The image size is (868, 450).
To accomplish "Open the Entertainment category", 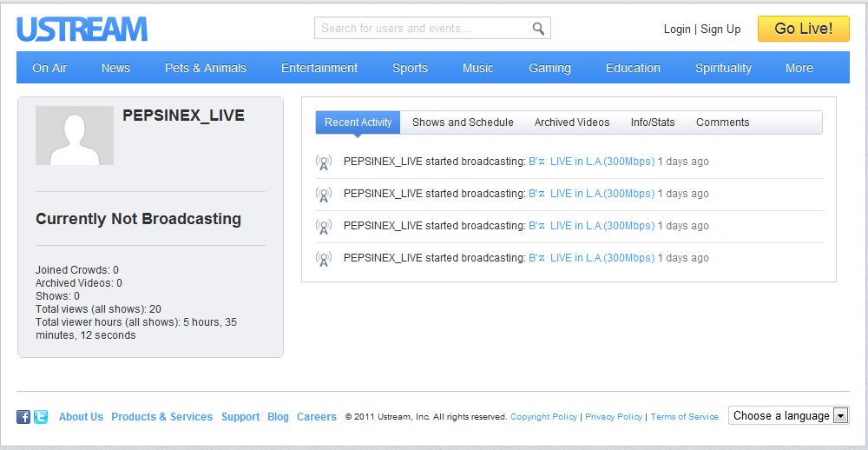I will pyautogui.click(x=319, y=68).
